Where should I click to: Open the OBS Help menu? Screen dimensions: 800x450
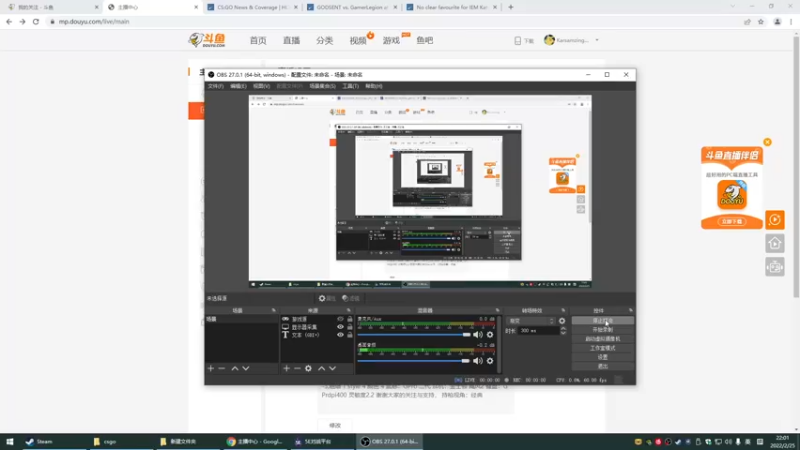click(373, 86)
